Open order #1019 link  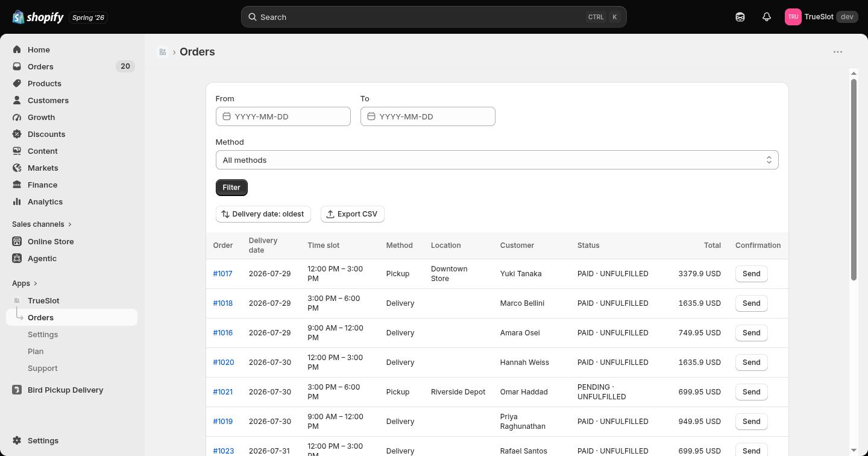pos(222,422)
